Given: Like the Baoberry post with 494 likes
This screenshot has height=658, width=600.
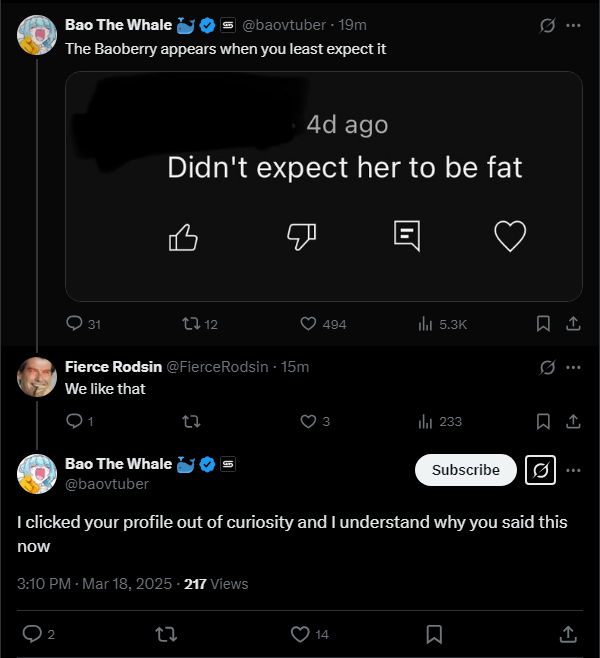Looking at the screenshot, I should [x=309, y=324].
